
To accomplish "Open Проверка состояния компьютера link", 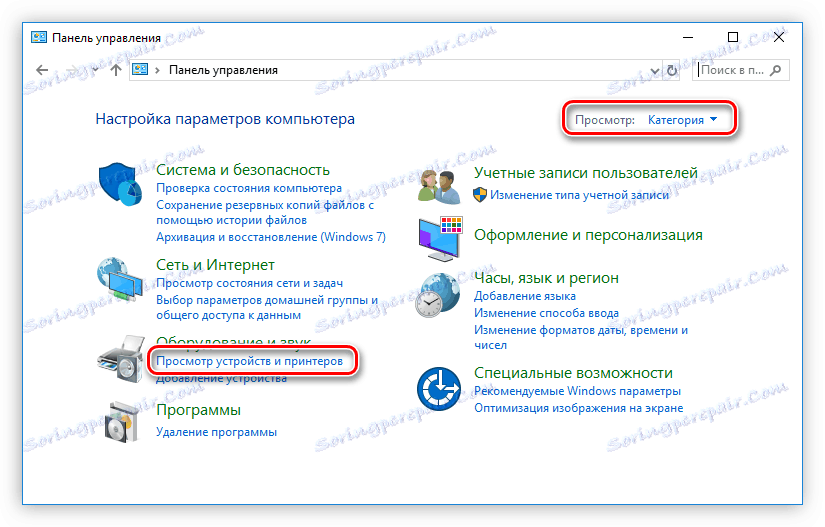I will [249, 188].
